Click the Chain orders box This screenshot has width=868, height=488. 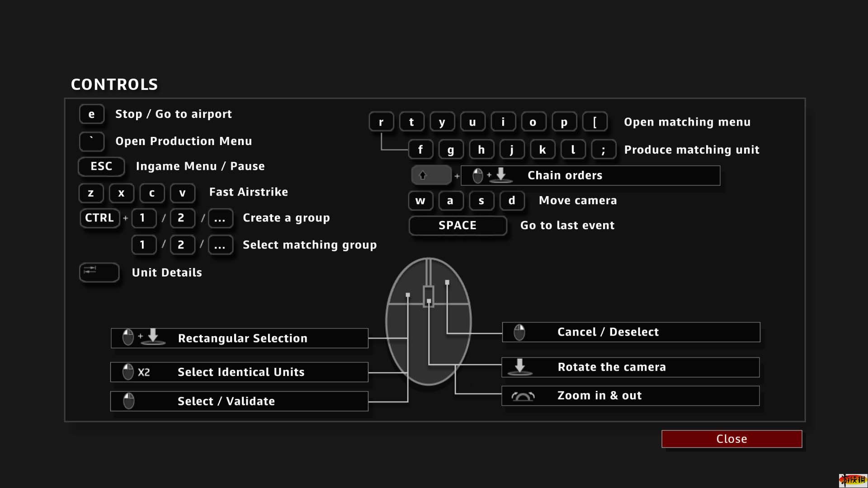point(590,175)
